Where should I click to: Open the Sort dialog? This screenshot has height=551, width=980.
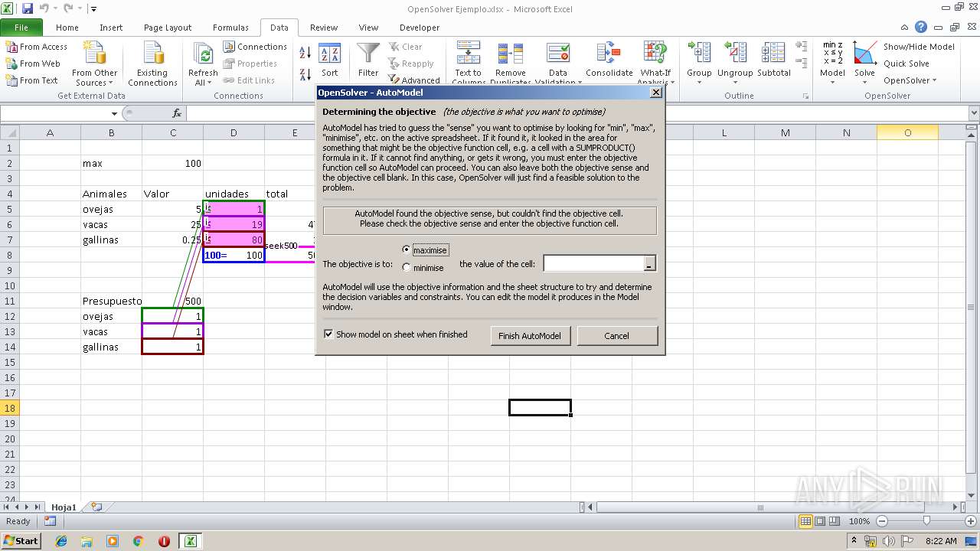coord(329,61)
